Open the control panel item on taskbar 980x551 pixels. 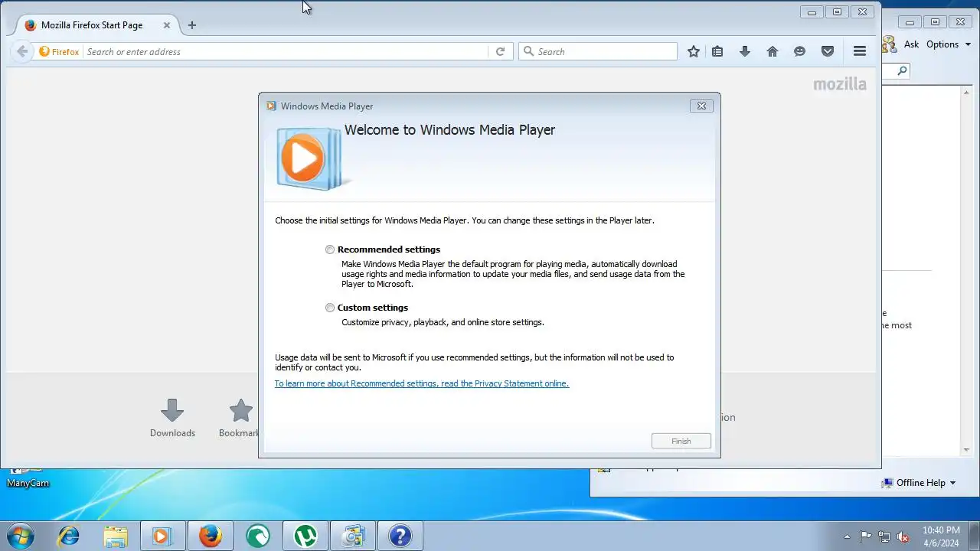click(x=353, y=536)
